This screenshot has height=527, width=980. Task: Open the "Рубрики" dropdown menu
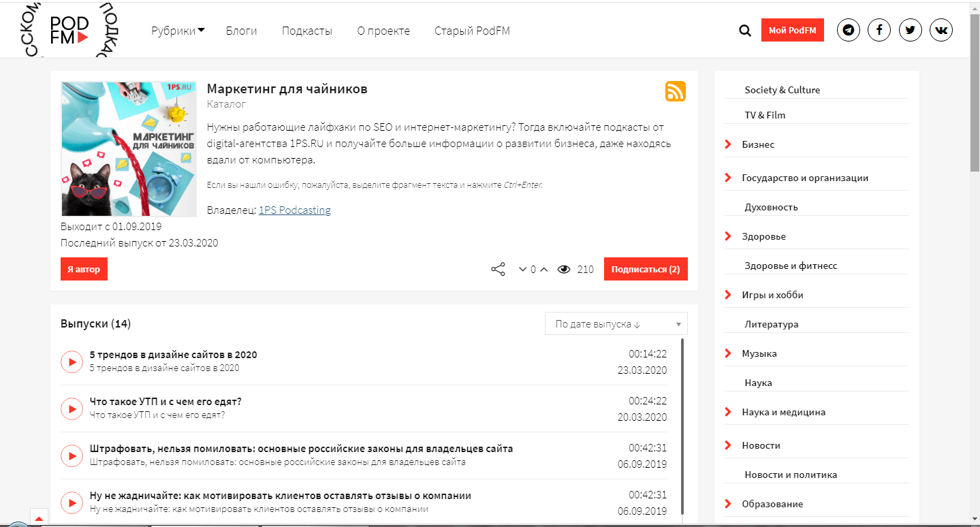tap(178, 31)
